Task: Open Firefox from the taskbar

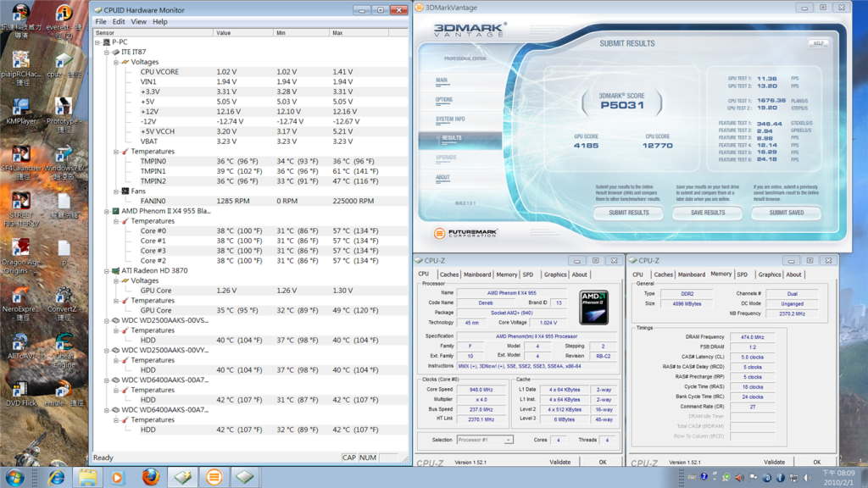Action: tap(150, 477)
